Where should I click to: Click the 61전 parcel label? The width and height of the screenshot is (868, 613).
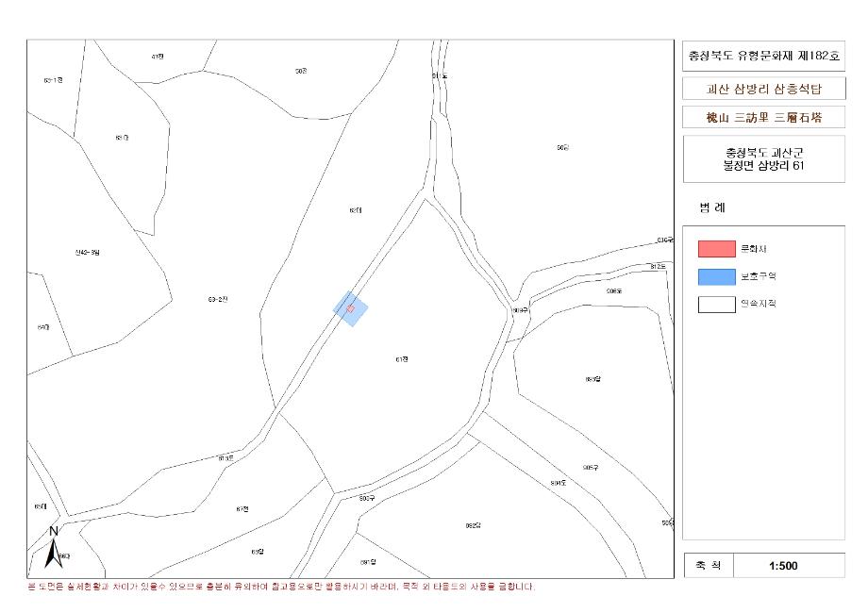pos(401,359)
